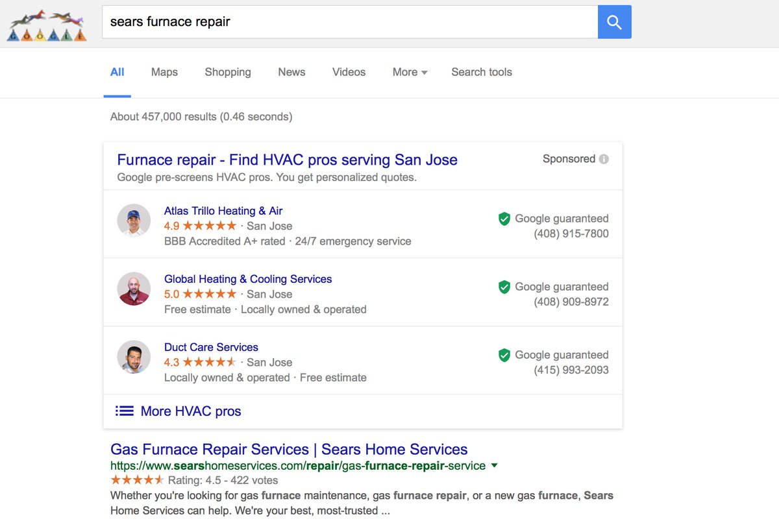The image size is (779, 532).
Task: Switch to the Maps tab
Action: pos(164,72)
